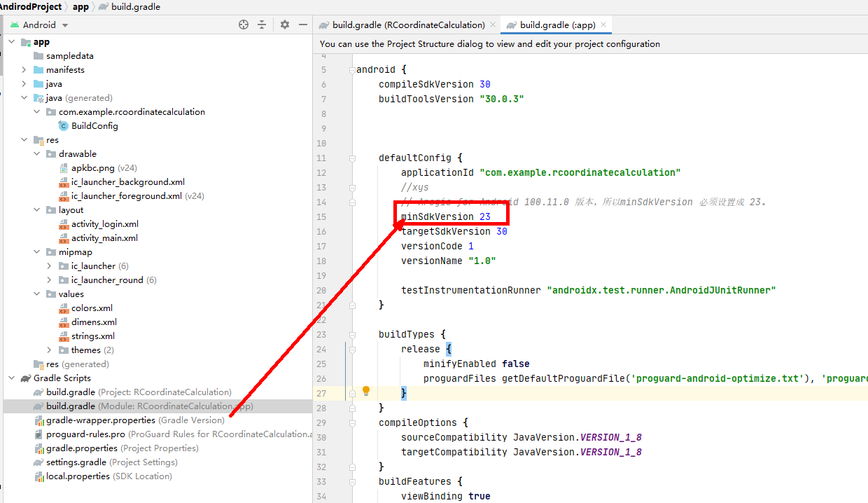The height and width of the screenshot is (503, 868).
Task: Select gradle.properties (Project Properties)
Action: (x=116, y=448)
